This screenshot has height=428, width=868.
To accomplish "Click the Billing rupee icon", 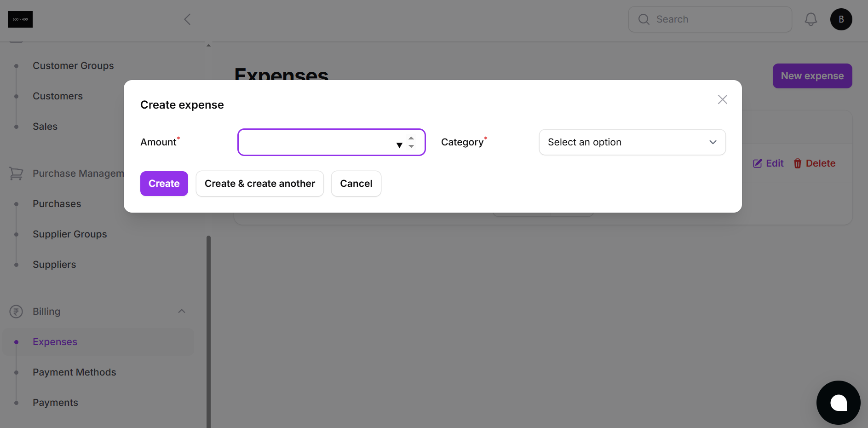I will coord(16,312).
